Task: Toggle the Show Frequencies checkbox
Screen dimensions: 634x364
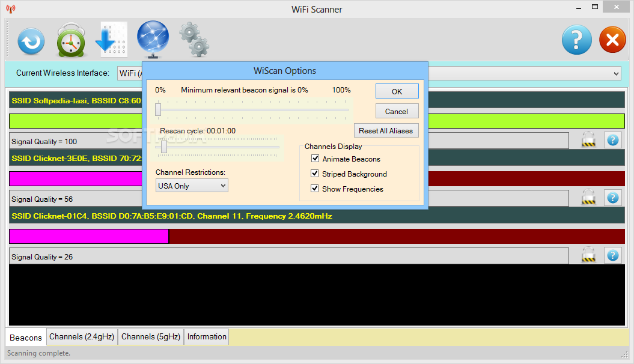Action: tap(314, 188)
